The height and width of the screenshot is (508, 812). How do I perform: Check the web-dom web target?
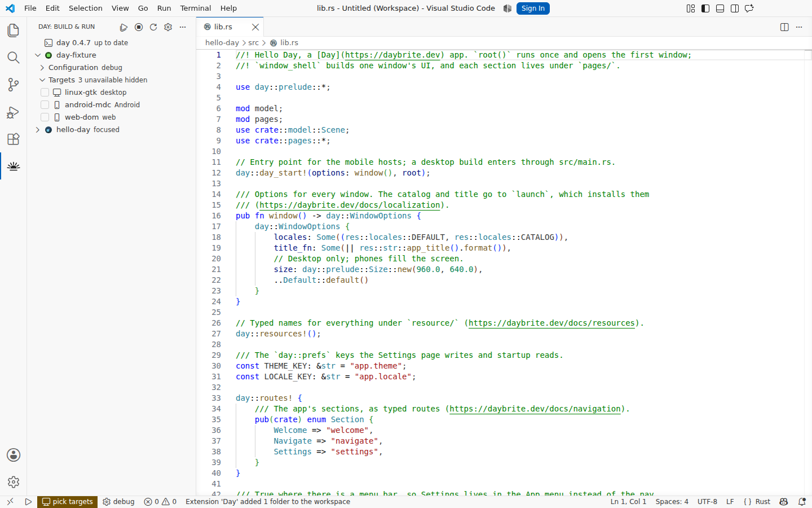(x=45, y=117)
